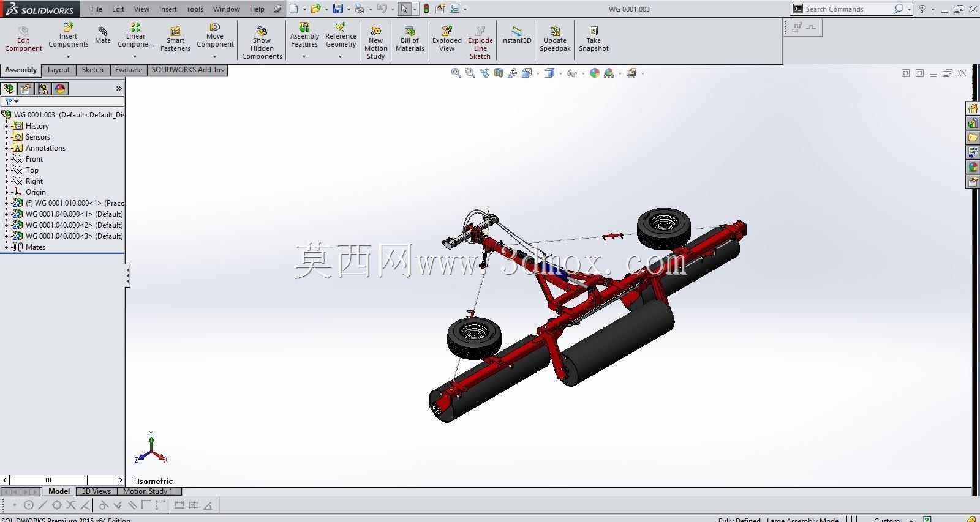Click the Edit Appearance color ball
The height and width of the screenshot is (522, 980).
595,73
